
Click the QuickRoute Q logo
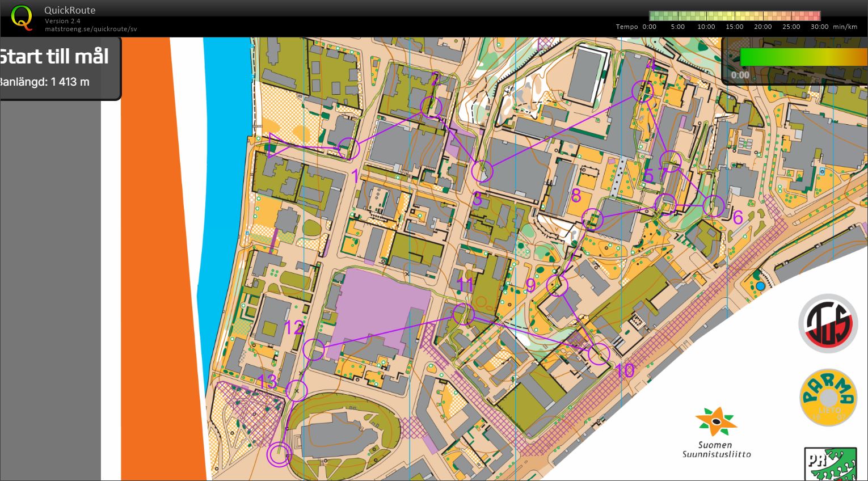(x=22, y=18)
